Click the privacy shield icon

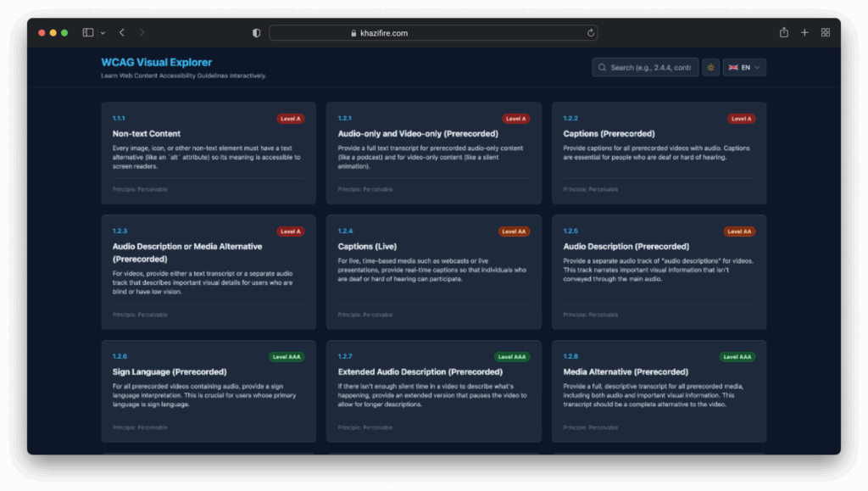[256, 33]
